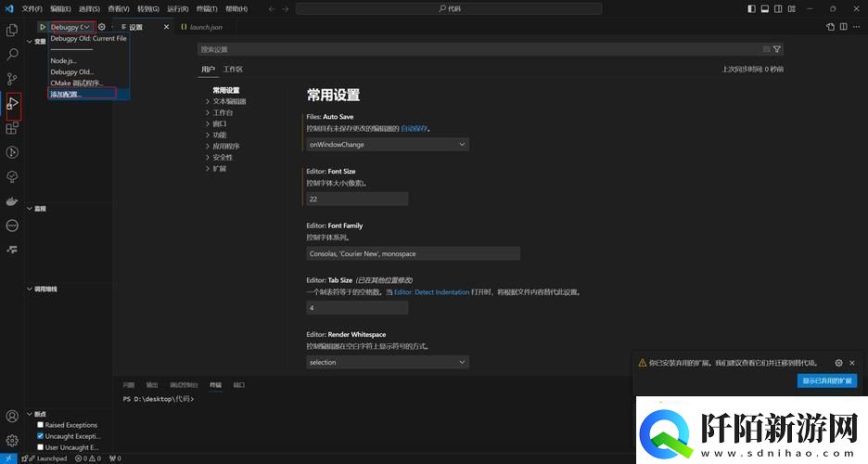Open the 终端(T) menu

[x=207, y=9]
